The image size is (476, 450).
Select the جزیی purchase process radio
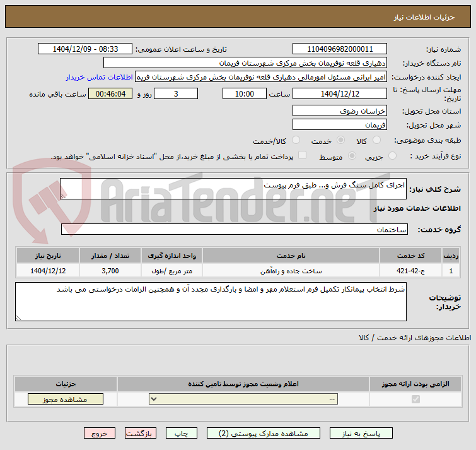(x=392, y=156)
